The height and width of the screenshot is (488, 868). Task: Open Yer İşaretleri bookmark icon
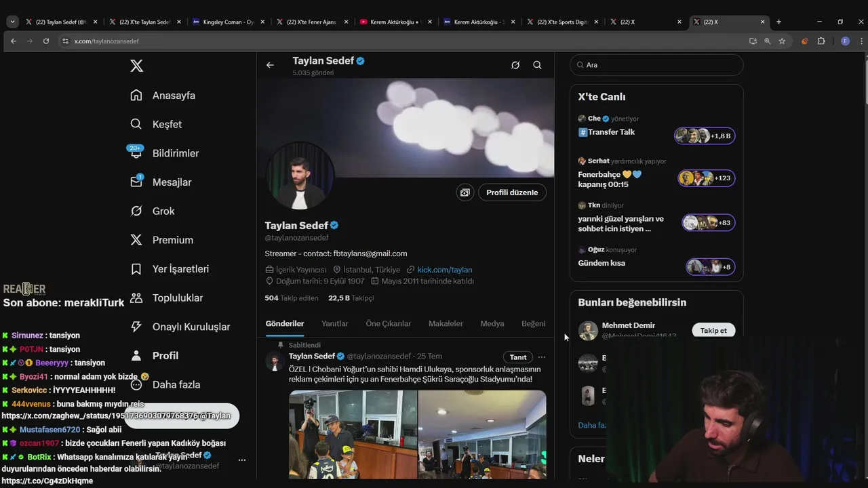pos(136,269)
